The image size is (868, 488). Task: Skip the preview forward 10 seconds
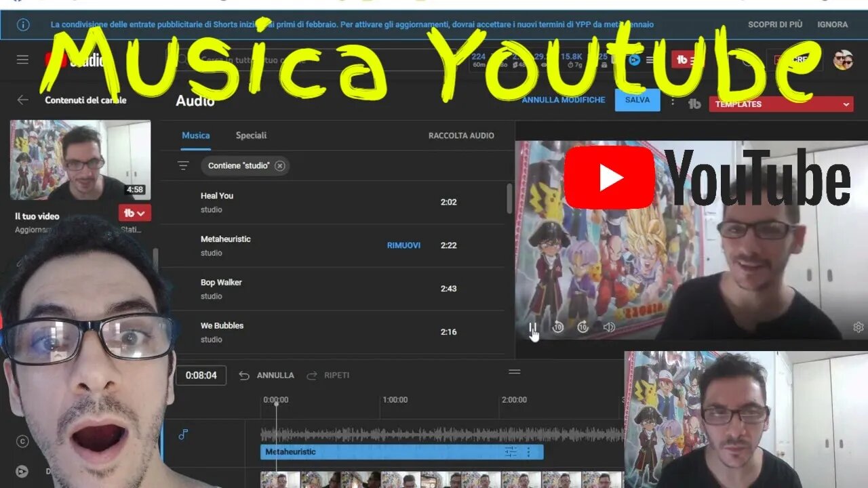[x=583, y=327]
